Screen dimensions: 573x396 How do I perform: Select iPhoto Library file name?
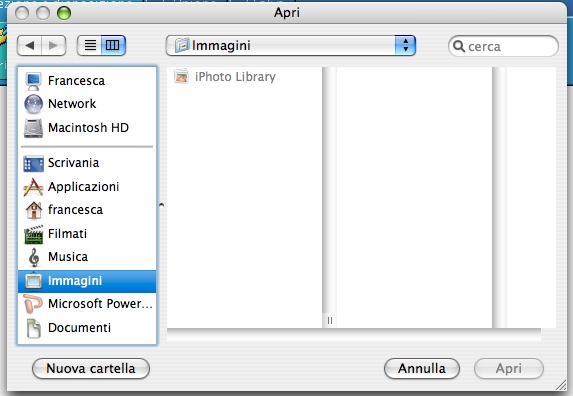[x=235, y=77]
